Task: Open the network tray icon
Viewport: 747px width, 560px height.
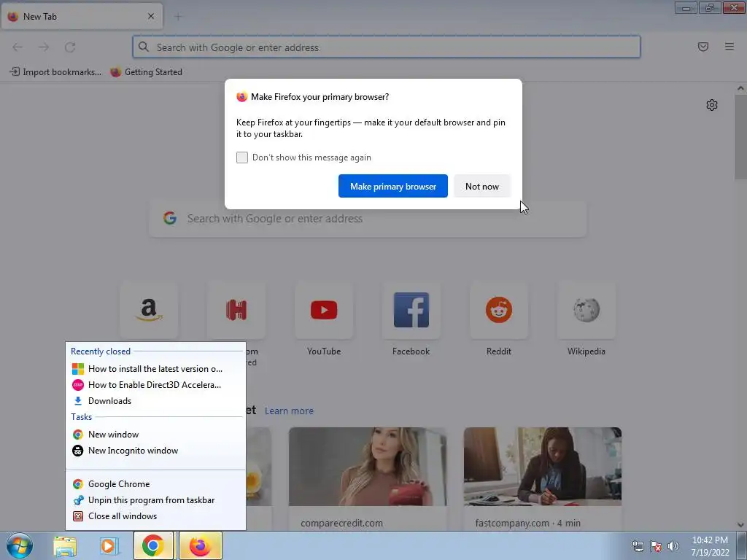Action: (638, 545)
